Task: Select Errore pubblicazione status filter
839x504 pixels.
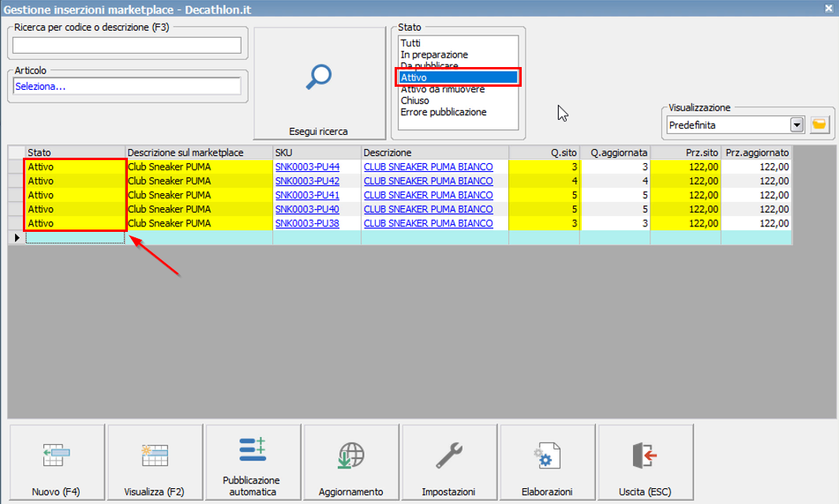Action: click(443, 112)
